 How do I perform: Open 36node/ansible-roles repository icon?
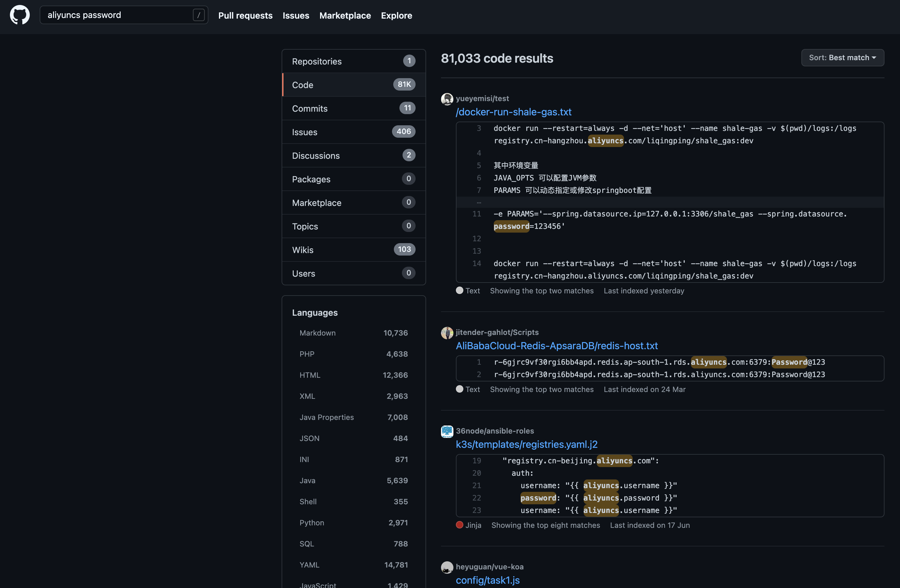click(x=446, y=430)
